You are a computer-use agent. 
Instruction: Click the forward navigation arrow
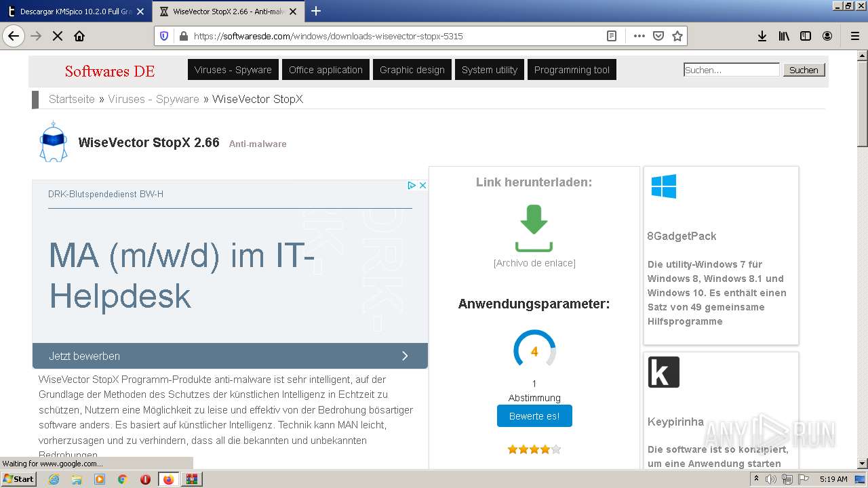click(36, 36)
